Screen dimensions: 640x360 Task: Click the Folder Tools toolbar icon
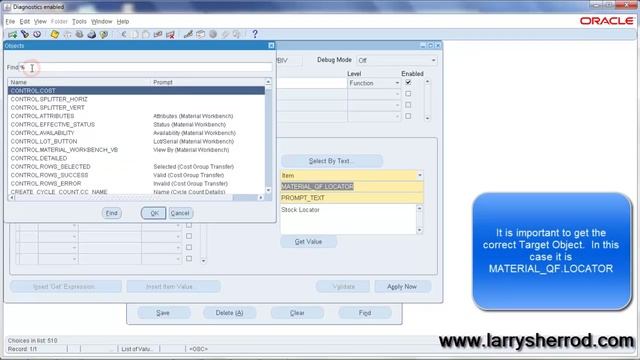pyautogui.click(x=237, y=34)
